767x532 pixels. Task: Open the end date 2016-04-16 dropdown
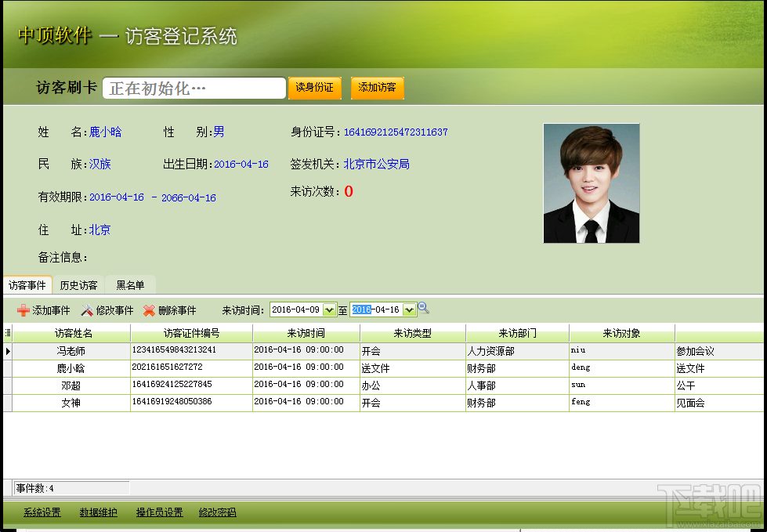coord(410,309)
